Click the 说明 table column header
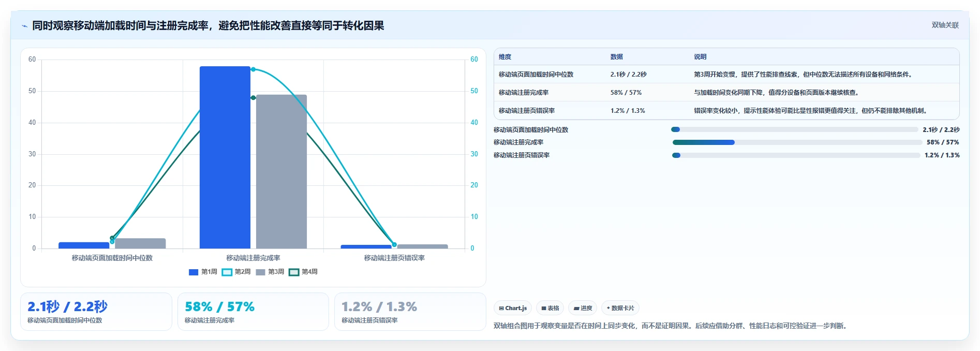The width and height of the screenshot is (980, 351). tap(700, 57)
